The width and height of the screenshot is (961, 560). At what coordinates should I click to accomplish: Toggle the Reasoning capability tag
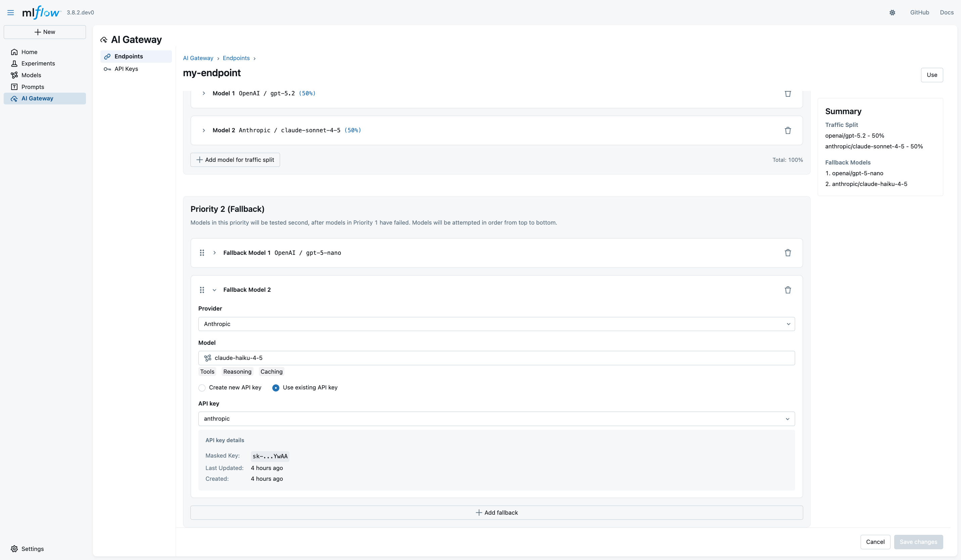click(x=237, y=372)
